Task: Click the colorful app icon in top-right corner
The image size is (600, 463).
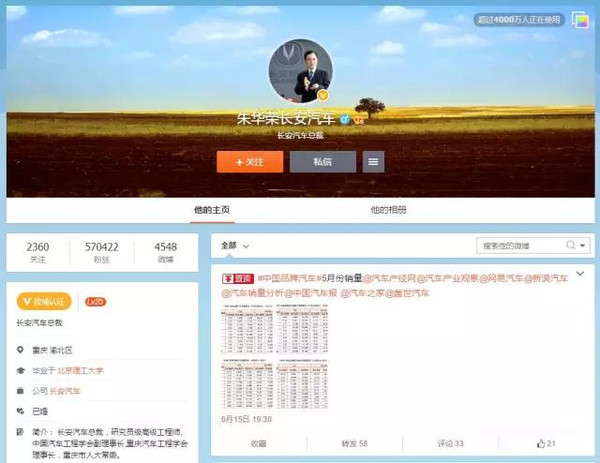Action: coord(580,20)
